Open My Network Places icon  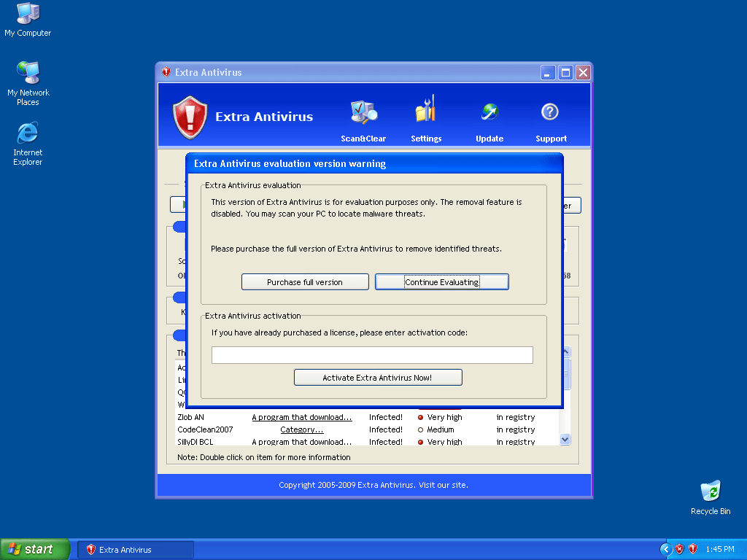[x=28, y=74]
